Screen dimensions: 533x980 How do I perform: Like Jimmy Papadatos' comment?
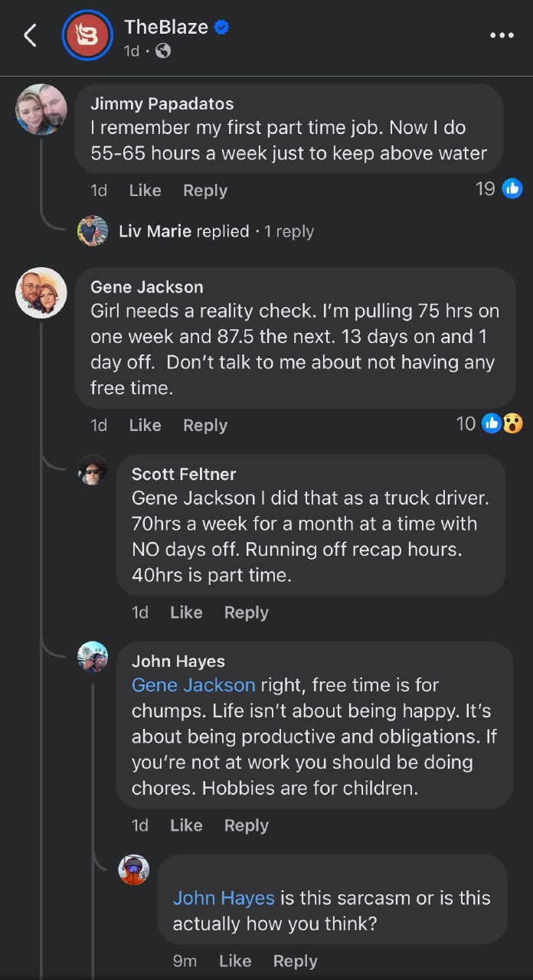145,191
